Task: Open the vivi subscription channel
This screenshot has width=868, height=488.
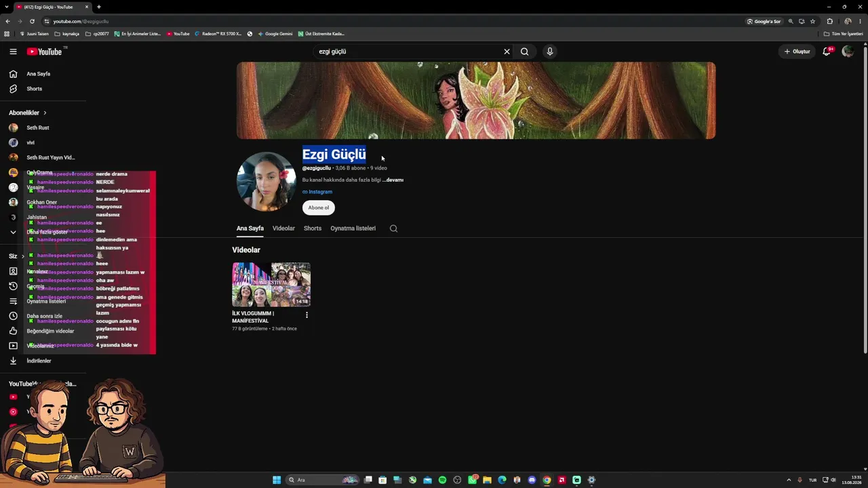Action: (x=30, y=142)
